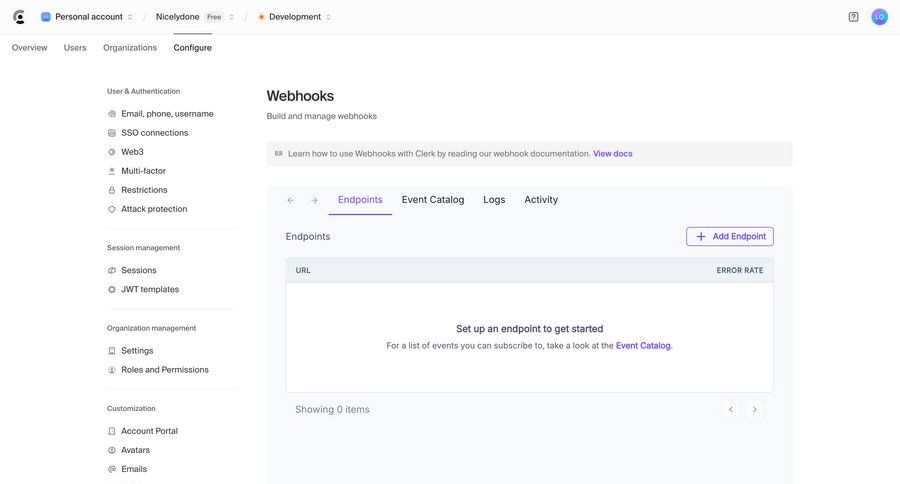The height and width of the screenshot is (484, 900).
Task: Open the View docs link
Action: pos(612,154)
